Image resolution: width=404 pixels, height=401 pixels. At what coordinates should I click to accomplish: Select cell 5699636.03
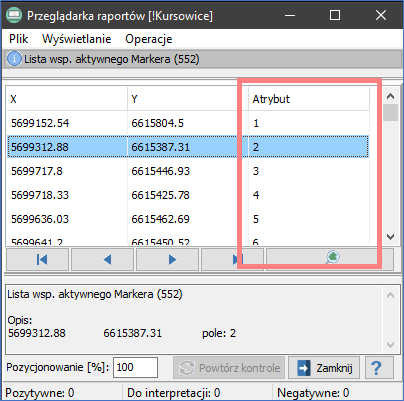[67, 219]
